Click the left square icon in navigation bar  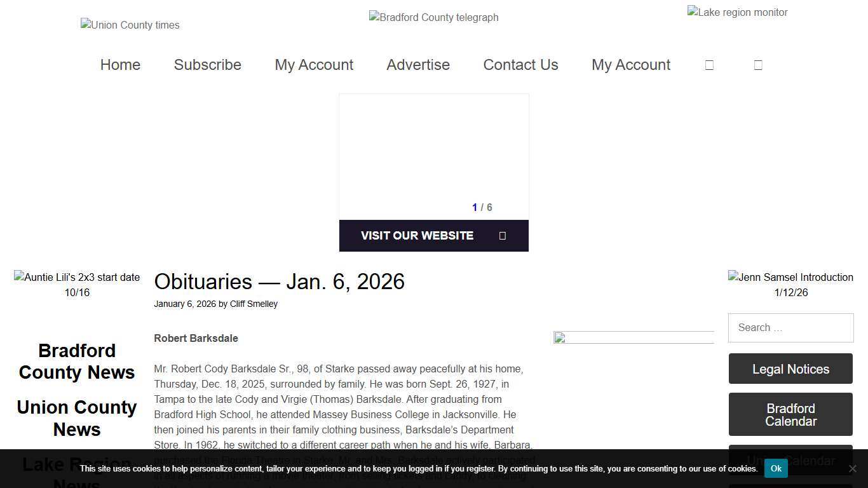coord(709,65)
